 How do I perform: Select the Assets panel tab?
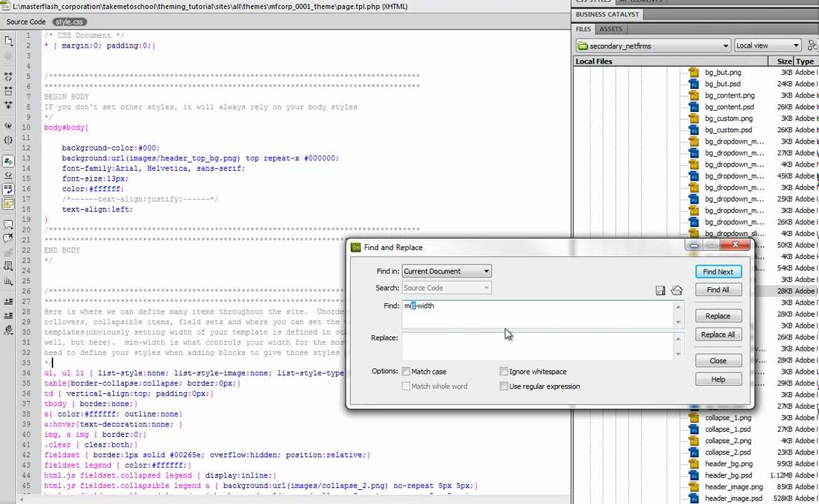coord(610,29)
